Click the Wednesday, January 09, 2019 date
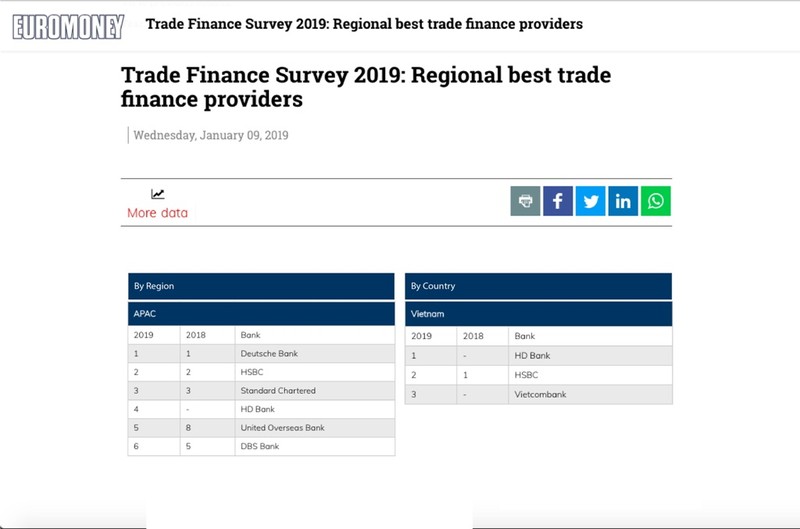 pos(211,135)
